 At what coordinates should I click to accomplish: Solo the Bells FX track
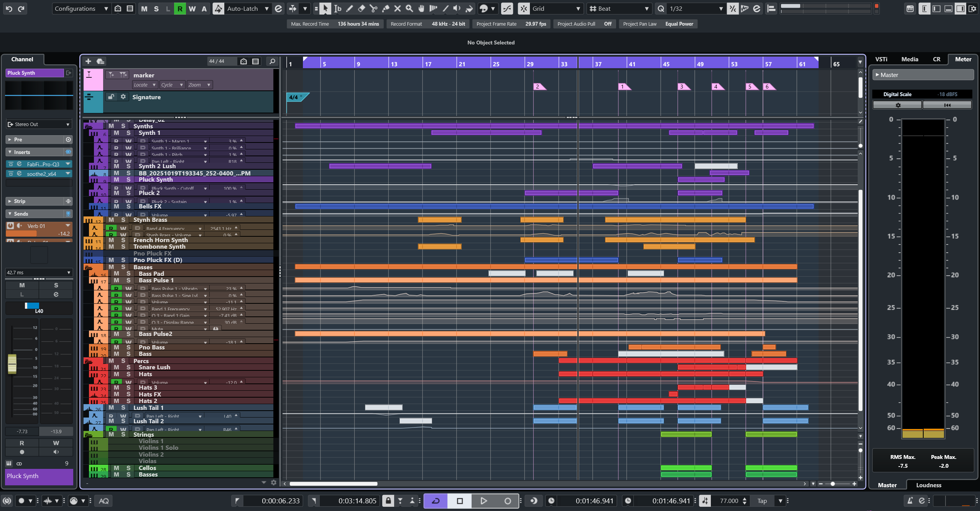click(x=128, y=206)
